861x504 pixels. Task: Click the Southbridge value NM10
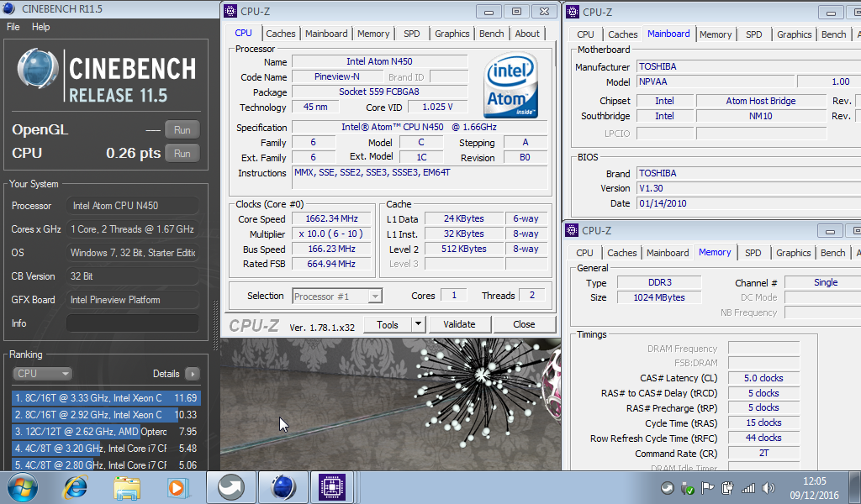point(760,116)
